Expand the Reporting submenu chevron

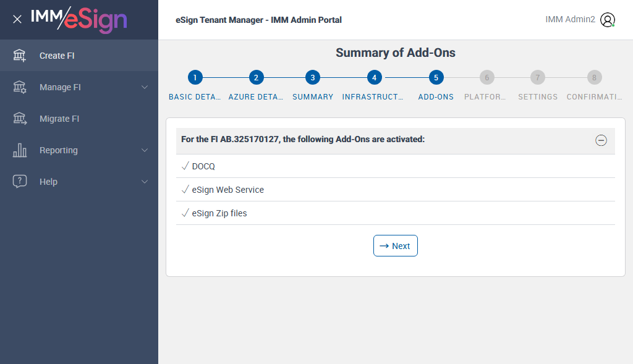pos(145,150)
